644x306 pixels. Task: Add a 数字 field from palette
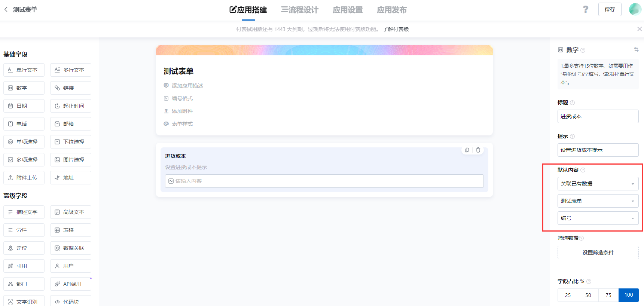[24, 88]
